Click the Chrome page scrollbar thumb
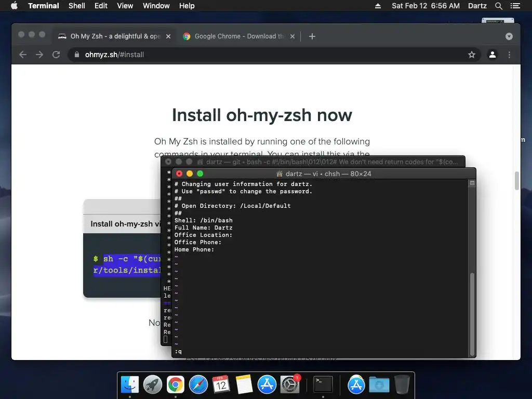 tap(517, 180)
